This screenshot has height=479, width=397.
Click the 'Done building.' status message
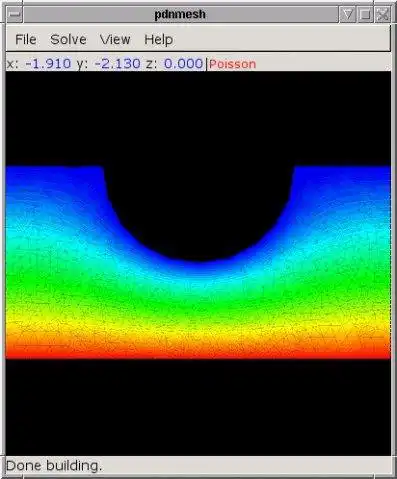[x=54, y=466]
